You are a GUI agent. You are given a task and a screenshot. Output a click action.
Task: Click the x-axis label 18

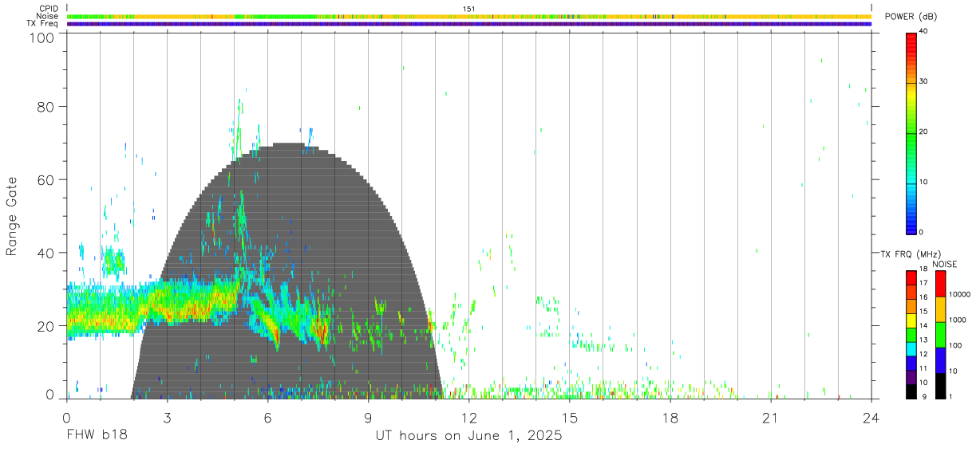pos(670,418)
